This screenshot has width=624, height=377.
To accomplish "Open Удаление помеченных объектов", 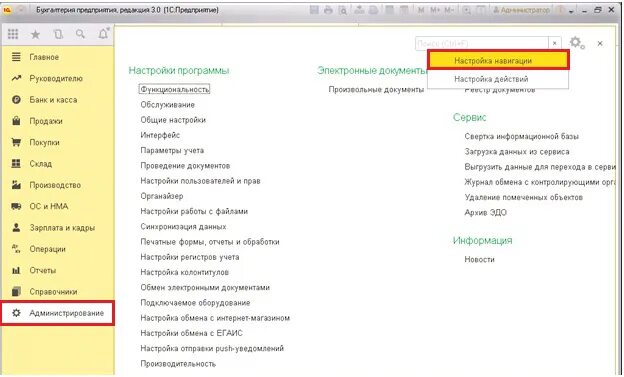I will click(523, 197).
